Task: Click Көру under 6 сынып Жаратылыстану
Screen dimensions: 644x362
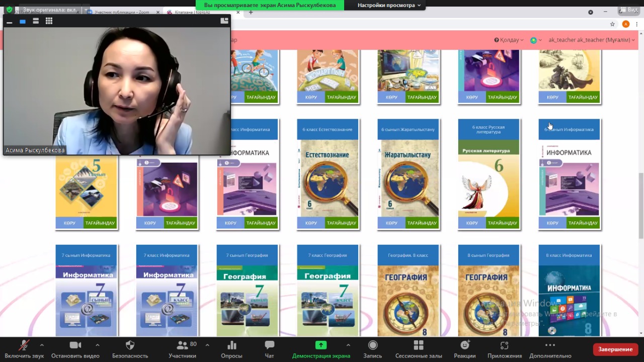Action: [391, 223]
